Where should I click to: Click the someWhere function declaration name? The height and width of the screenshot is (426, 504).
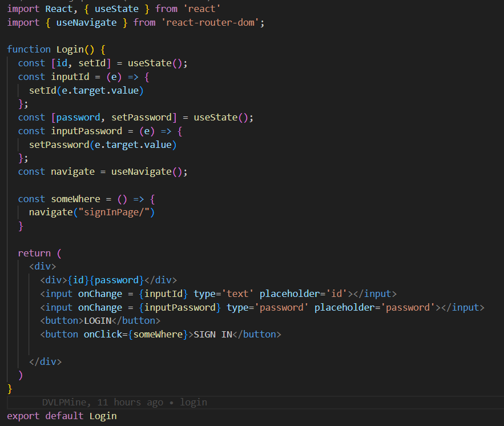coord(75,199)
